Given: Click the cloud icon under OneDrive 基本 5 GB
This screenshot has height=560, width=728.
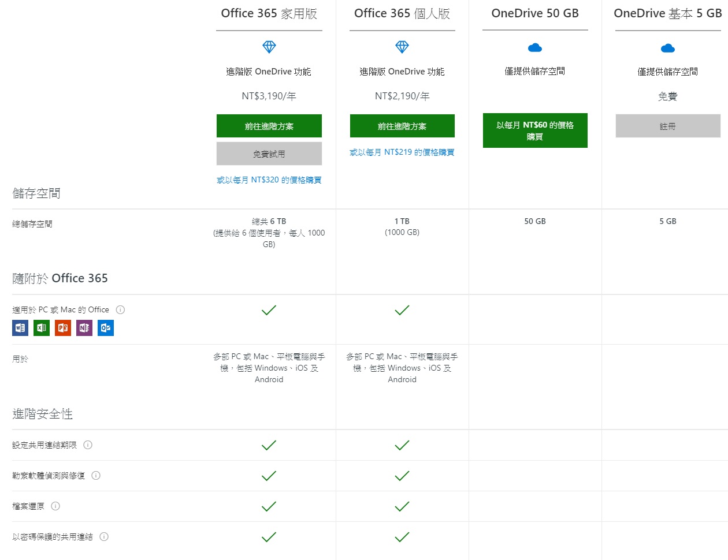Looking at the screenshot, I should pyautogui.click(x=667, y=47).
